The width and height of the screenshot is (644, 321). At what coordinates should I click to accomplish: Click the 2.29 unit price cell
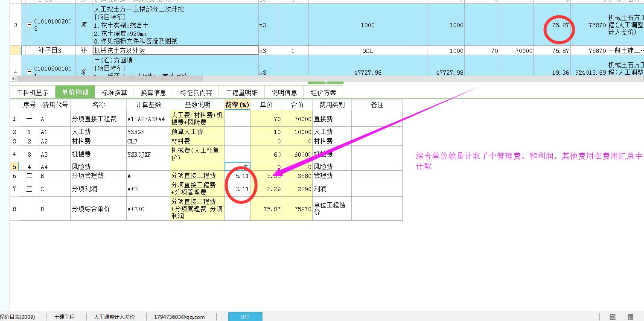266,189
